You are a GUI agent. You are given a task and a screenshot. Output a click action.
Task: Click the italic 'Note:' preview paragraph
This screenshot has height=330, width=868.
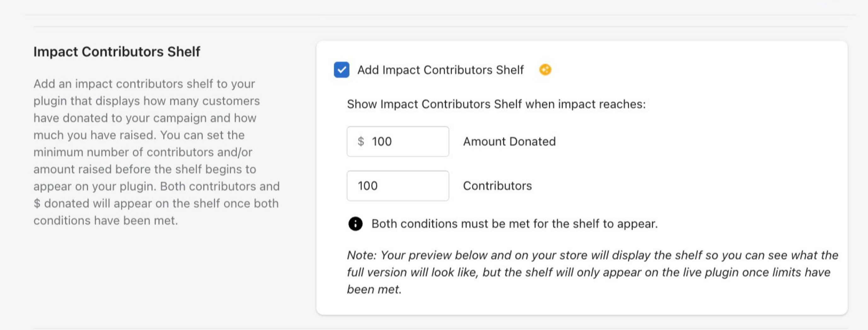click(592, 272)
